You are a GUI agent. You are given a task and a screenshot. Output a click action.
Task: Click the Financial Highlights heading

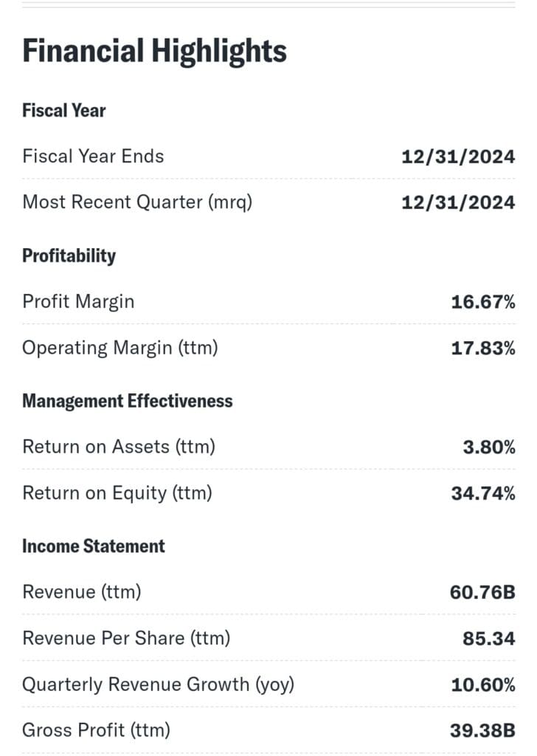tap(154, 51)
